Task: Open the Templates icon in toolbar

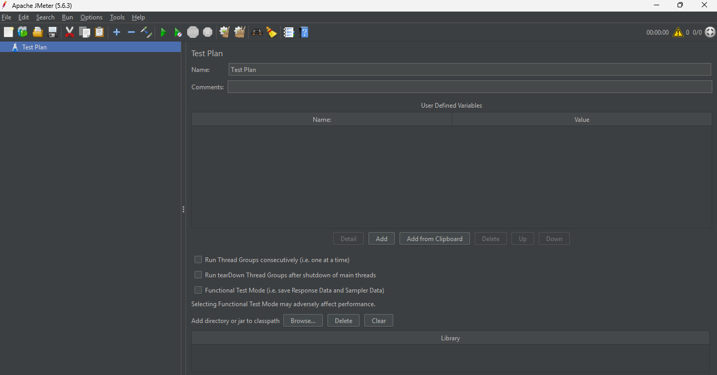Action: coord(22,32)
